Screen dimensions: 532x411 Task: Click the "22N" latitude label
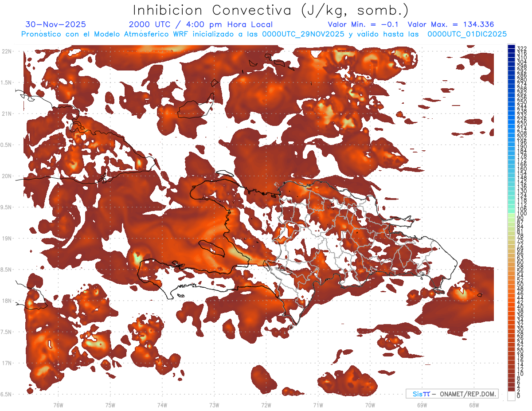[x=7, y=51]
